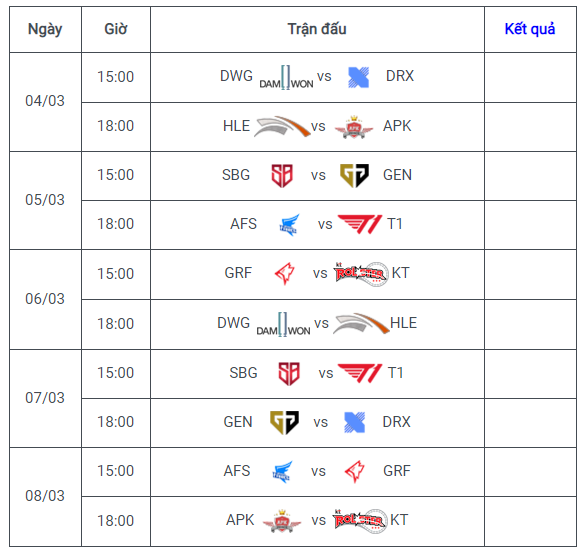Click DRX logo in 04/03 15:00 match
The height and width of the screenshot is (553, 586).
click(358, 77)
